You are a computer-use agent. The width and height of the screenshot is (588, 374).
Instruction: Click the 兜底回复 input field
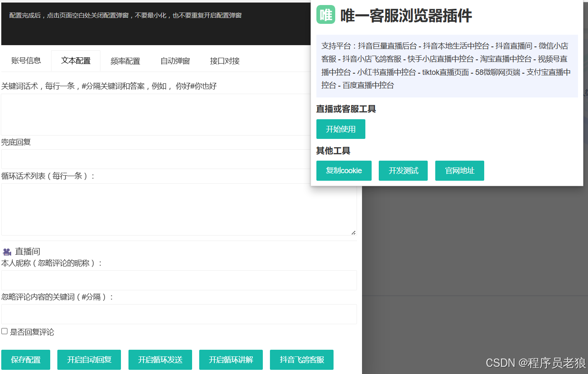point(156,159)
